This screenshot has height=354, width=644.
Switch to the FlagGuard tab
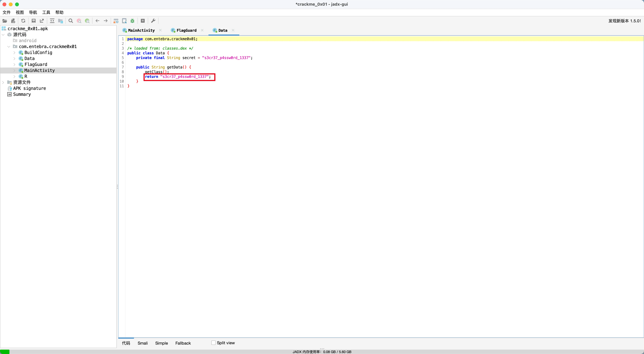(x=186, y=30)
